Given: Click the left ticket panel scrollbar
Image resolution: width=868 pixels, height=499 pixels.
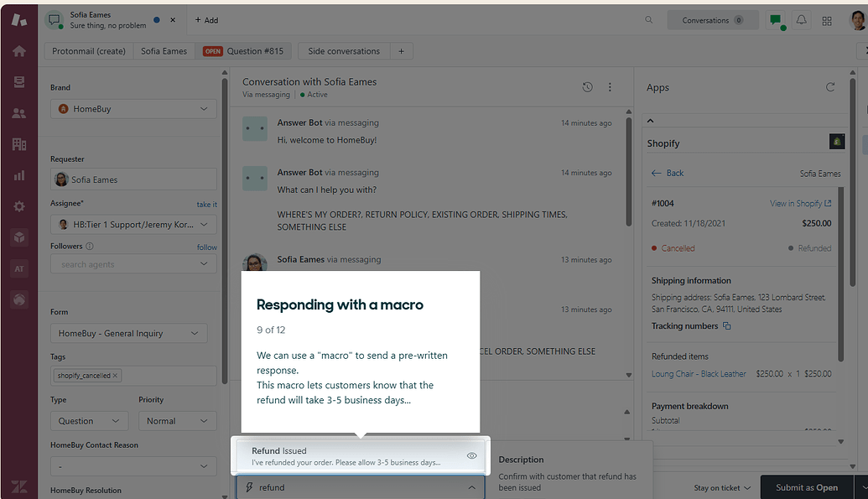Looking at the screenshot, I should tap(225, 231).
